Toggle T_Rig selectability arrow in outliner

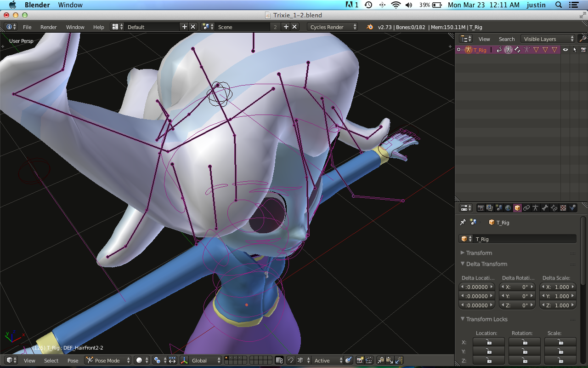[x=575, y=50]
